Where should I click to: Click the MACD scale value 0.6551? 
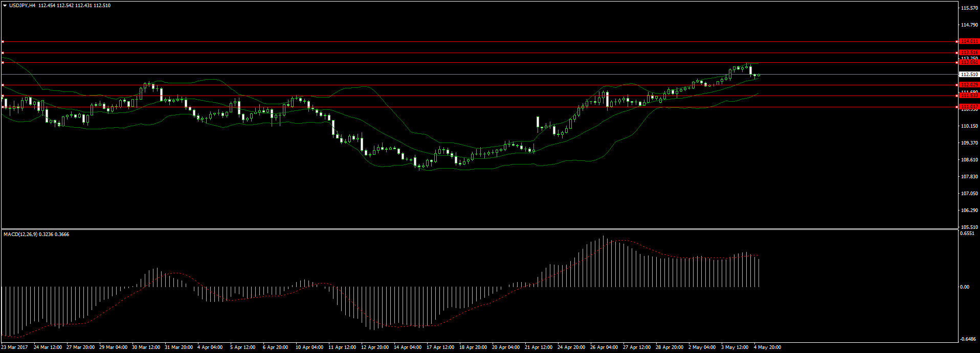click(967, 233)
